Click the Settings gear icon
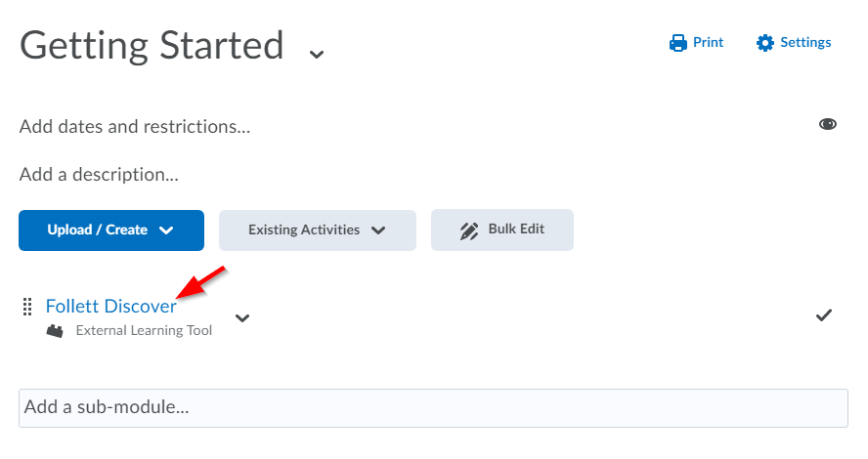The width and height of the screenshot is (868, 459). 765,43
